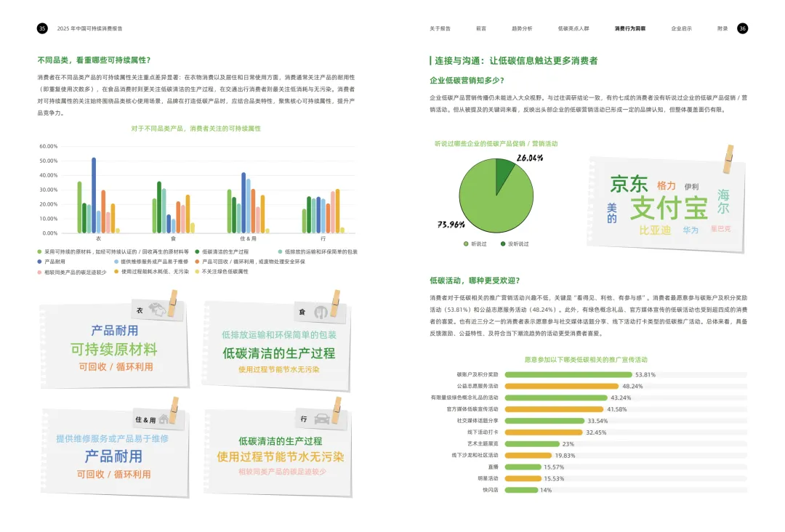Click the 听说过 pie legend dot
The height and width of the screenshot is (532, 785).
point(466,243)
